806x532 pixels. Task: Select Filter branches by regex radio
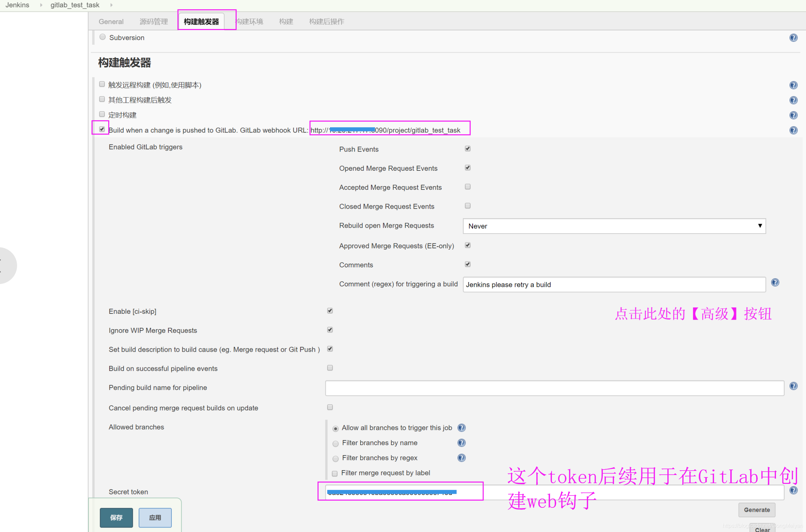tap(335, 459)
